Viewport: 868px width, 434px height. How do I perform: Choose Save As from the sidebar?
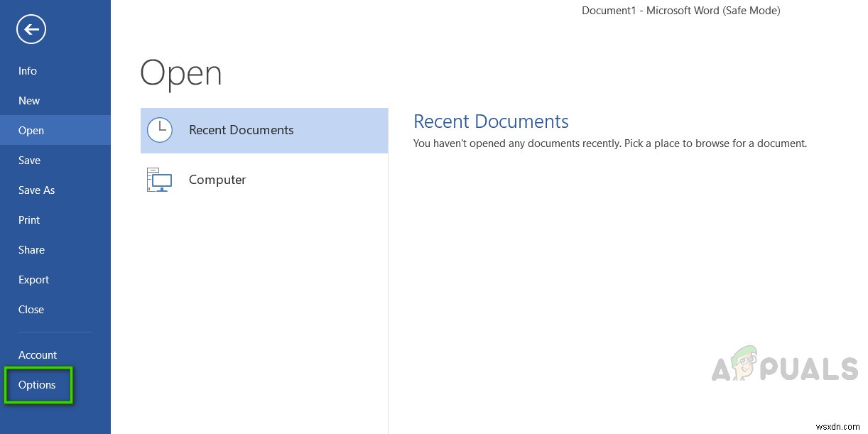point(36,190)
